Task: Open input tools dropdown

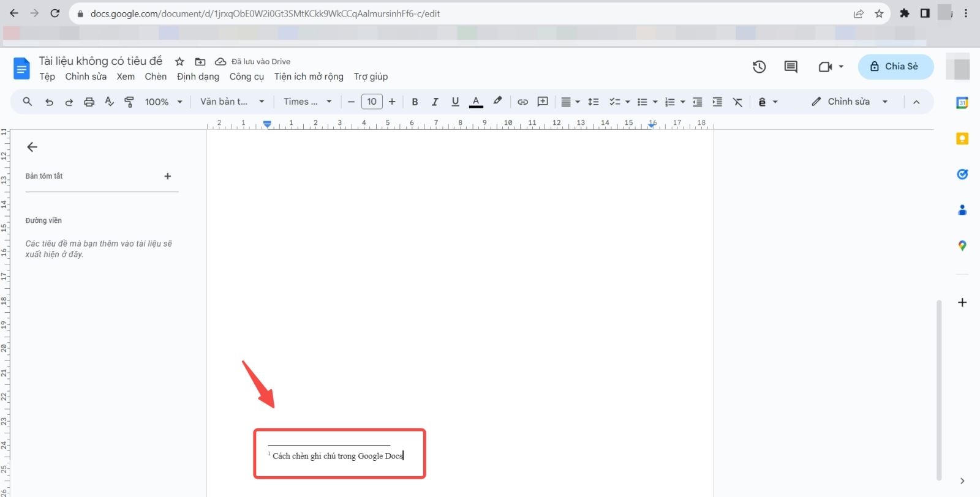Action: pyautogui.click(x=767, y=102)
